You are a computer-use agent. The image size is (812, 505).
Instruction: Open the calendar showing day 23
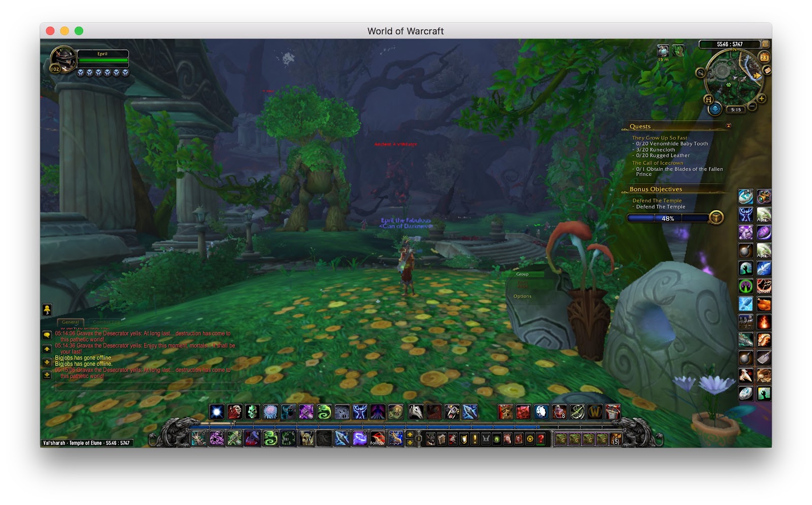tap(764, 57)
